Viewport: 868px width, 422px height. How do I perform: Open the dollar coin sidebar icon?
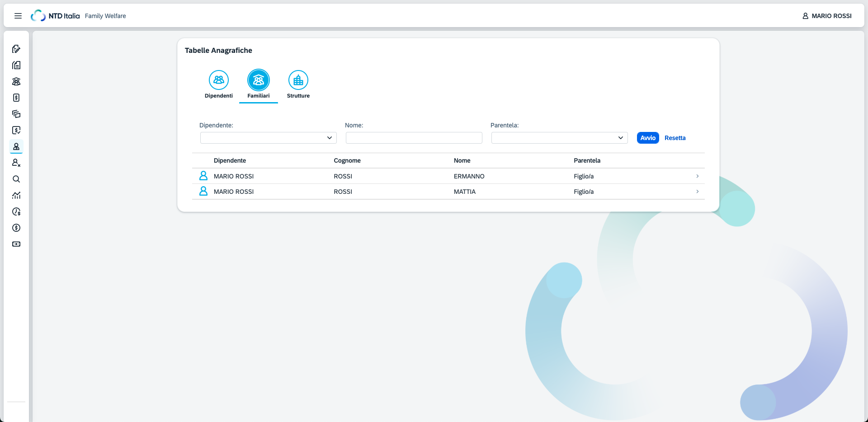pyautogui.click(x=16, y=228)
